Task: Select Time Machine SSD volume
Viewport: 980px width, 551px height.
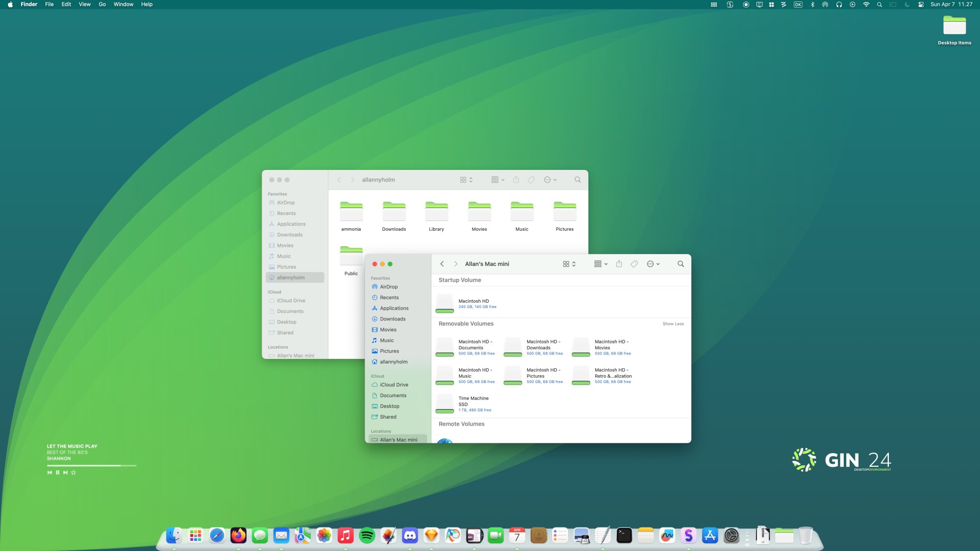Action: coord(464,404)
